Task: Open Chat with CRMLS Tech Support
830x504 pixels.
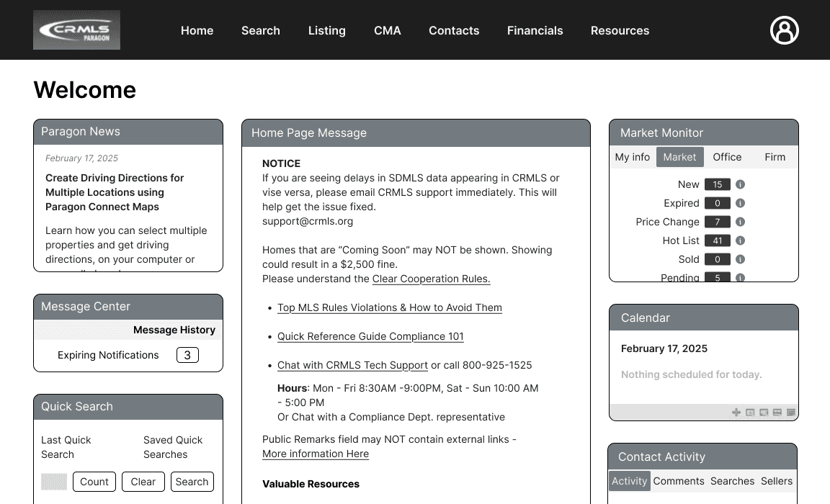Action: point(352,366)
